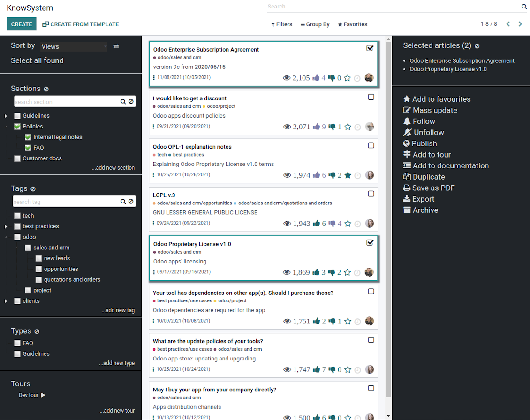
Task: Uncheck the Policies section checkbox
Action: click(17, 127)
